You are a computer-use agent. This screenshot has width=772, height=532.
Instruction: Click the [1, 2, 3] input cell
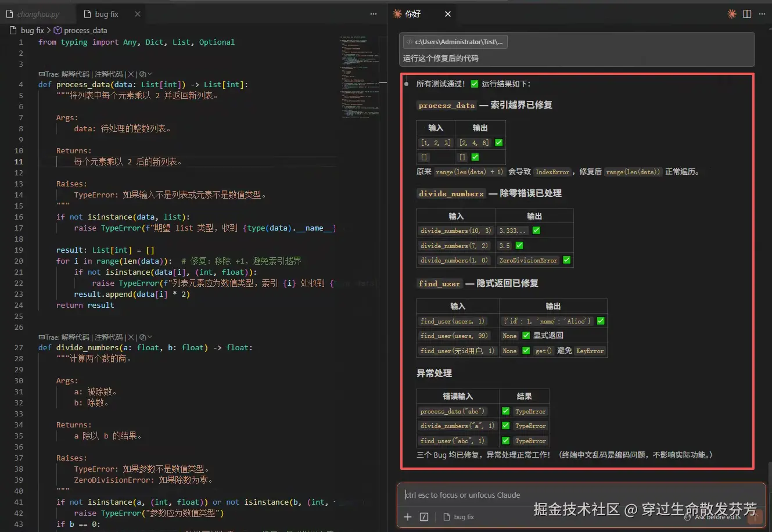tap(436, 142)
